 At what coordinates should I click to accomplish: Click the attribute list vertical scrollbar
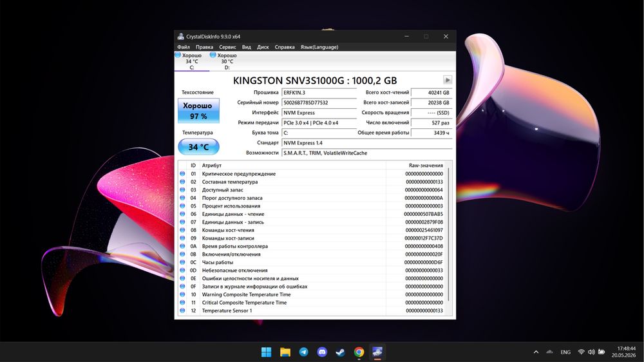(x=448, y=234)
